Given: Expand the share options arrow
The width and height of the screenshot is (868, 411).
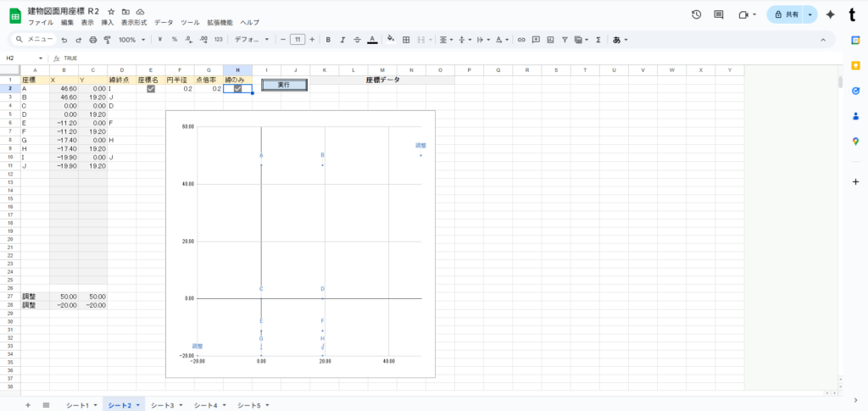Looking at the screenshot, I should click(x=810, y=15).
